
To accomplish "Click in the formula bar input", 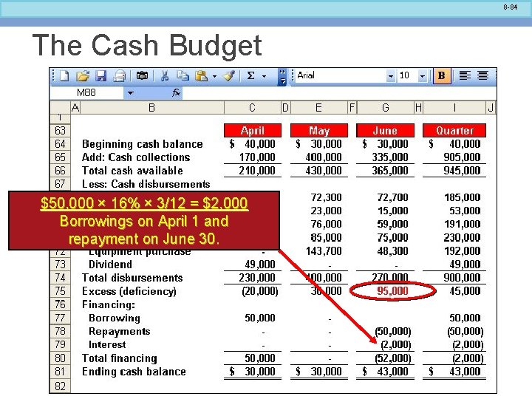I will pyautogui.click(x=338, y=92).
